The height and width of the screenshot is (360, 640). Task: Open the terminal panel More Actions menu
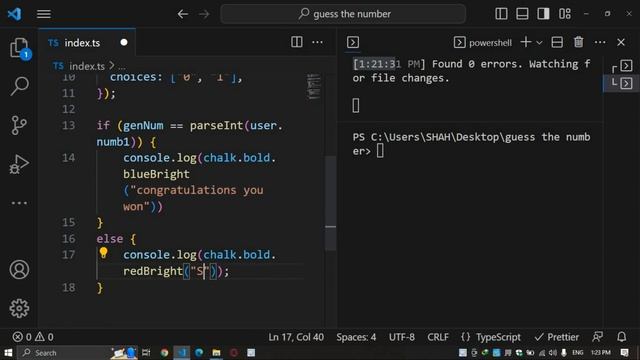(x=600, y=42)
